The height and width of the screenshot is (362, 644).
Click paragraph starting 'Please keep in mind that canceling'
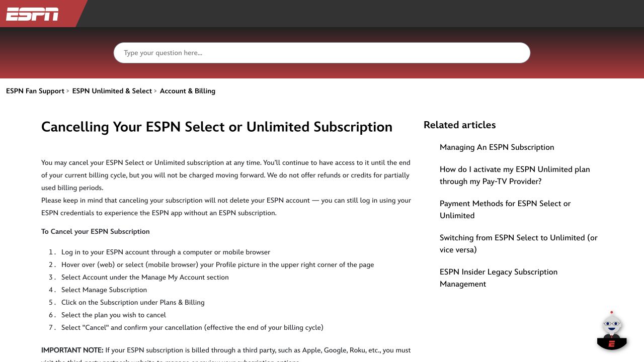[226, 207]
